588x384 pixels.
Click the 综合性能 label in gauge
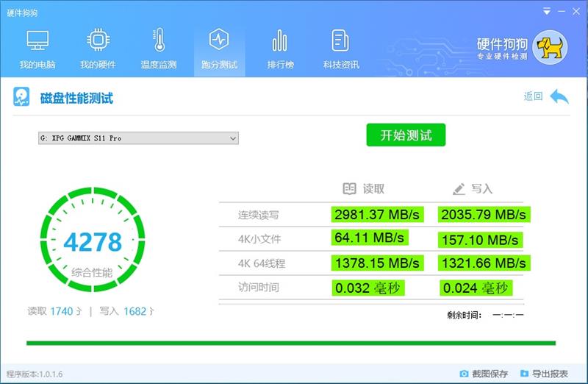(x=92, y=272)
